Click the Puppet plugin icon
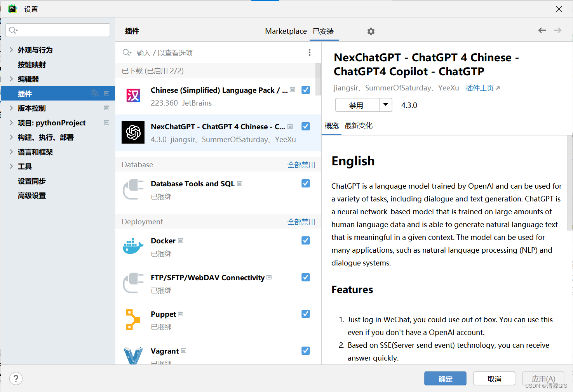573x392 pixels. click(x=133, y=320)
